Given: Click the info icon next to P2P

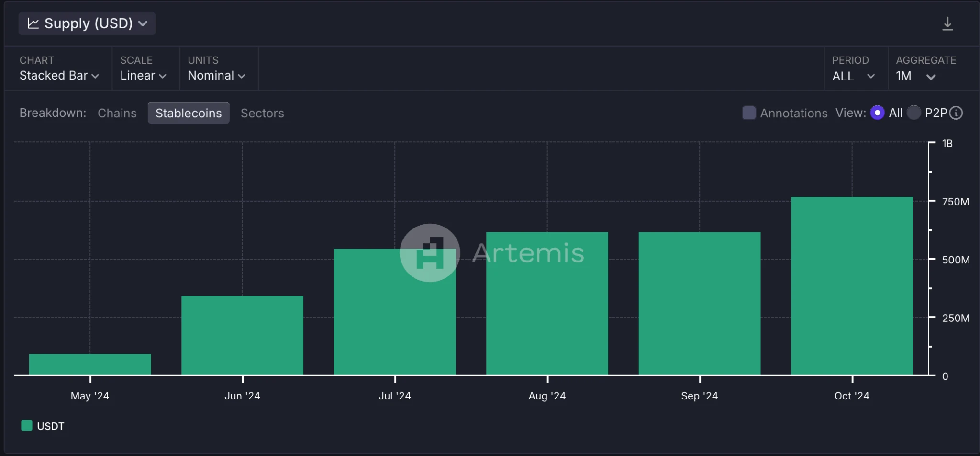Looking at the screenshot, I should point(956,113).
